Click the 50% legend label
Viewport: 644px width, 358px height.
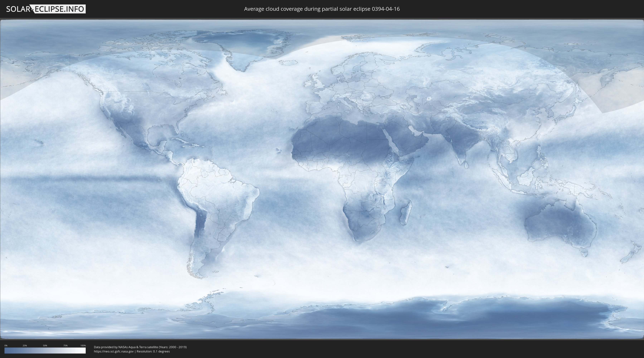[x=45, y=345]
